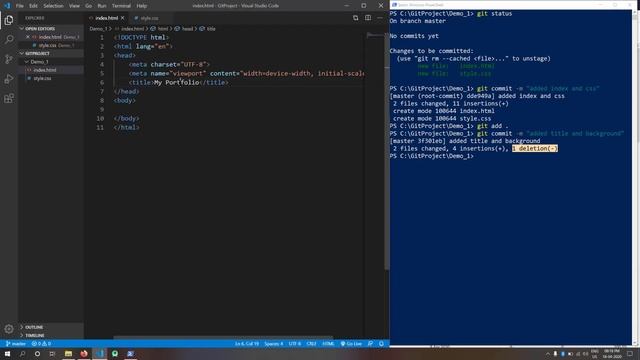Image resolution: width=640 pixels, height=360 pixels.
Task: Open the Search view in activity bar
Action: [x=9, y=40]
